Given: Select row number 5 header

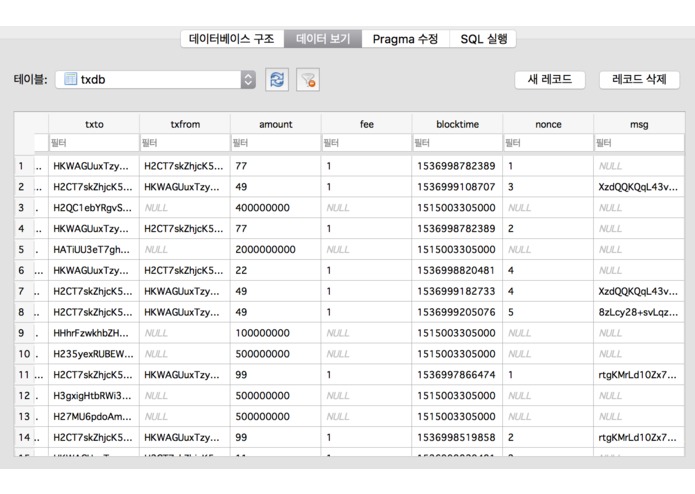Looking at the screenshot, I should pyautogui.click(x=24, y=249).
